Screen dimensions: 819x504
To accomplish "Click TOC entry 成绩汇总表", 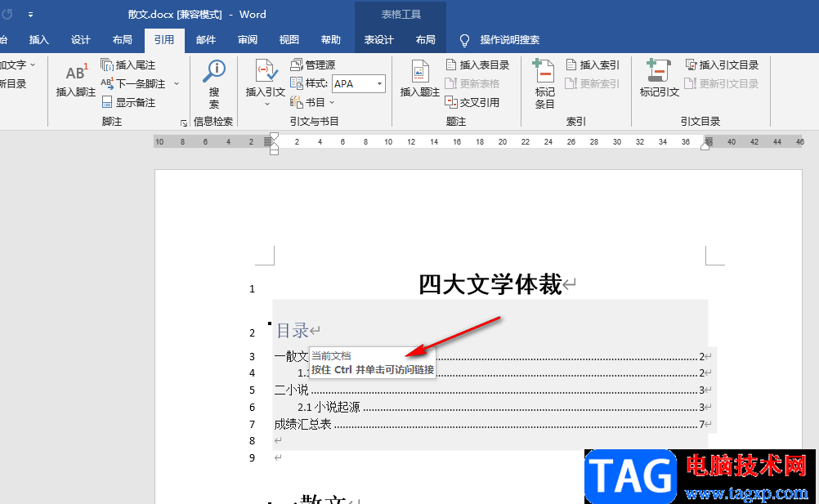I will point(303,424).
